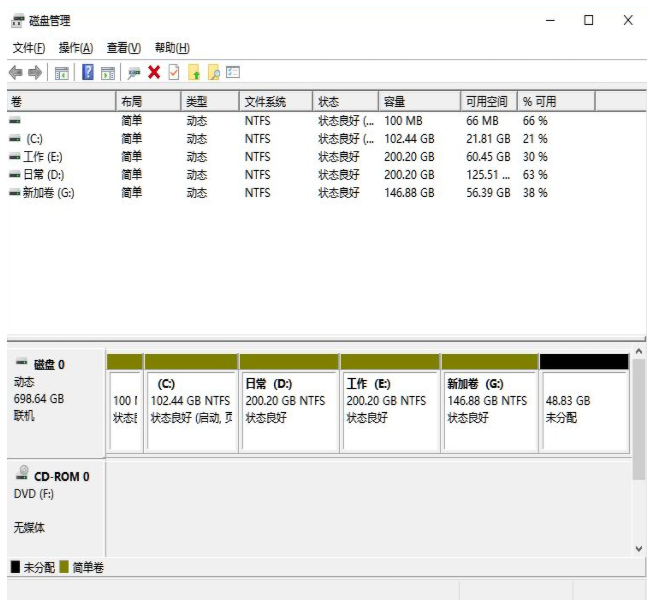Click the forward arrow toolbar icon
This screenshot has width=655, height=608.
click(x=35, y=72)
